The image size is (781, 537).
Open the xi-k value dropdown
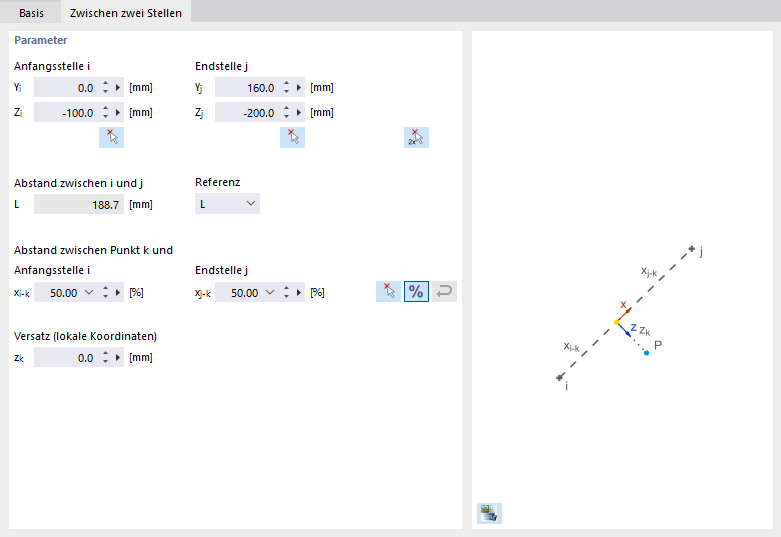tap(89, 292)
